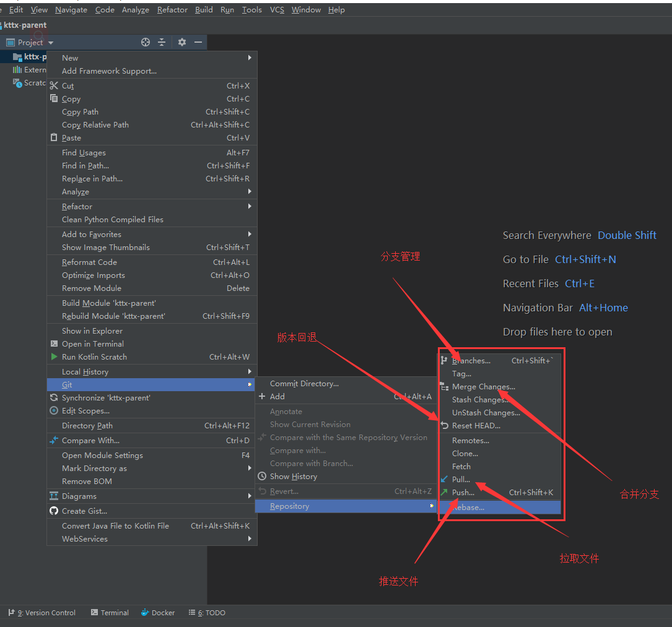Open the VCS menu
This screenshot has height=627, width=672.
coord(277,9)
